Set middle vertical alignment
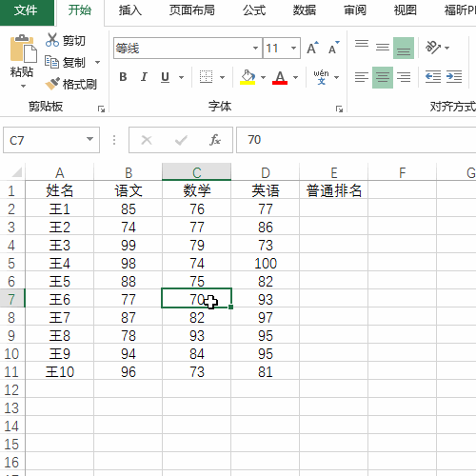Screen dimensions: 476x476 click(383, 48)
